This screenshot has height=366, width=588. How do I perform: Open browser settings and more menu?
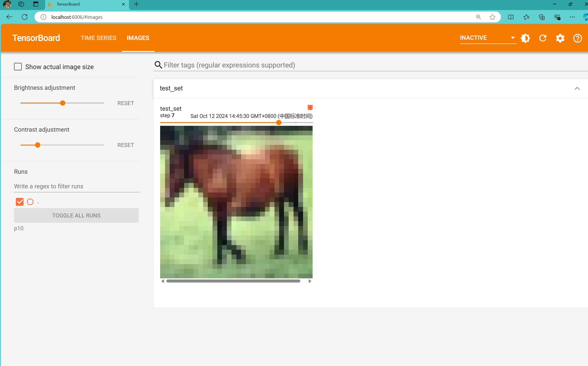tap(572, 17)
